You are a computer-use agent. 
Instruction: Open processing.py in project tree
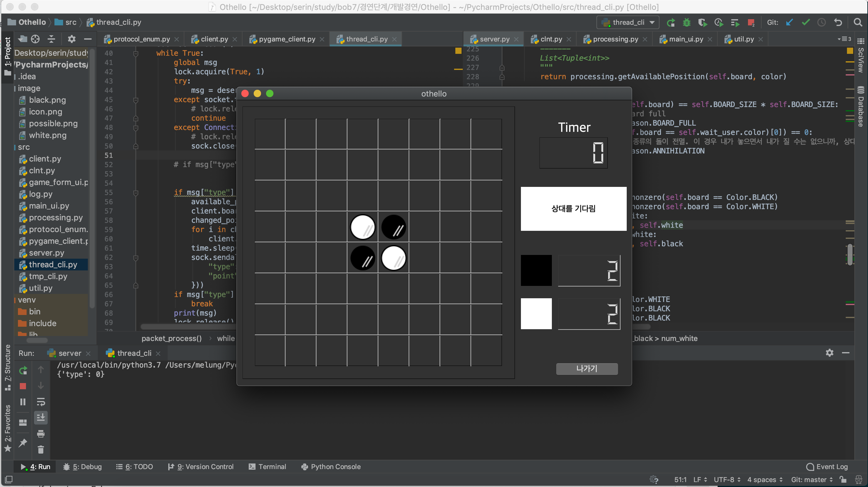(56, 218)
